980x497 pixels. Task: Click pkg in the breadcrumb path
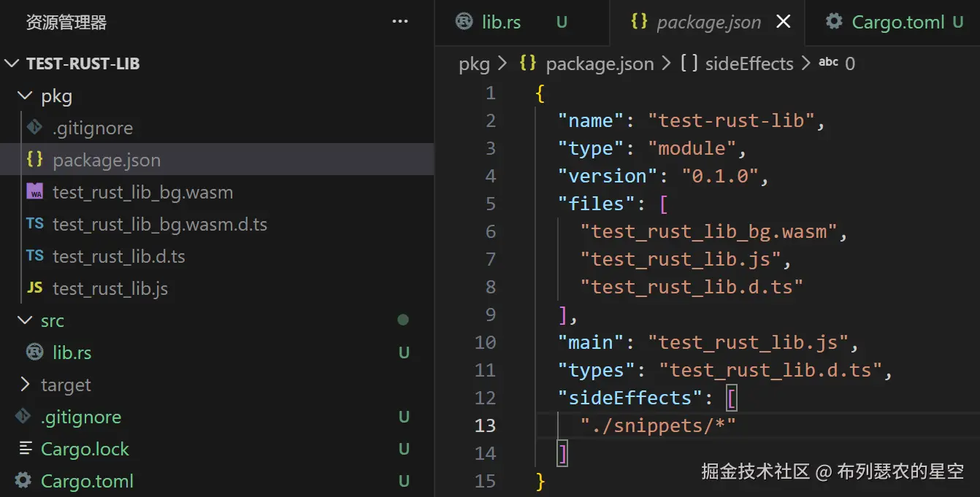474,64
